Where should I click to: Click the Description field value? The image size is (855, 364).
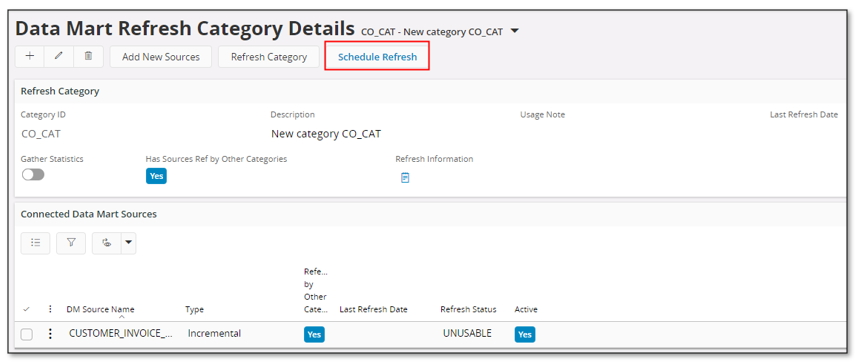[x=326, y=134]
